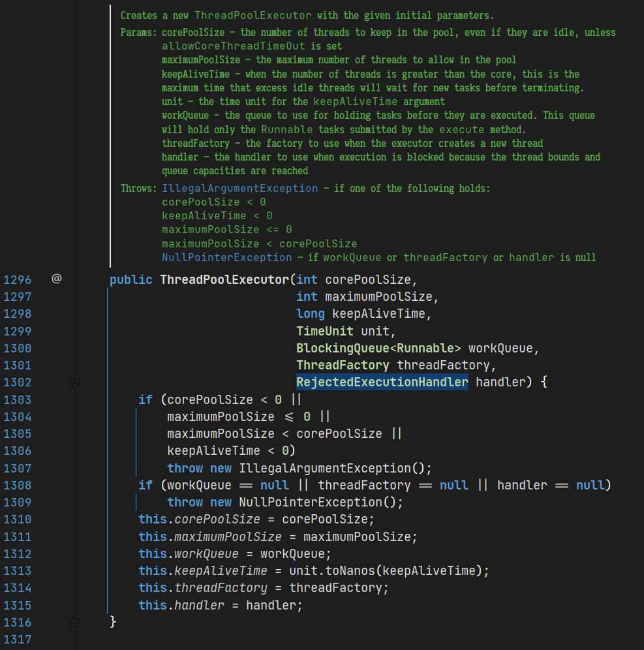Click 'maximumPoolSize <= 0' condition on line 1304

[239, 416]
